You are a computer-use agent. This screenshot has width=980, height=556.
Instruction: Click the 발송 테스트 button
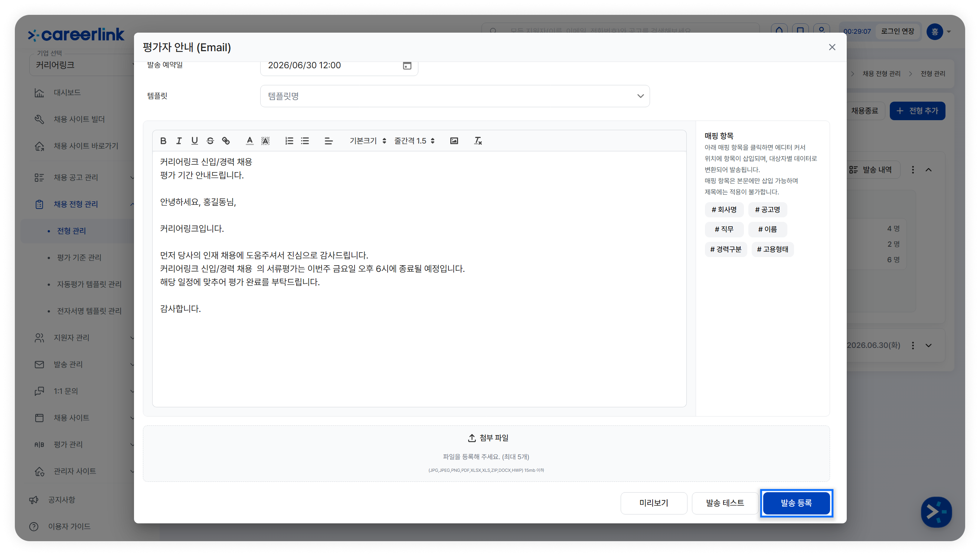725,503
